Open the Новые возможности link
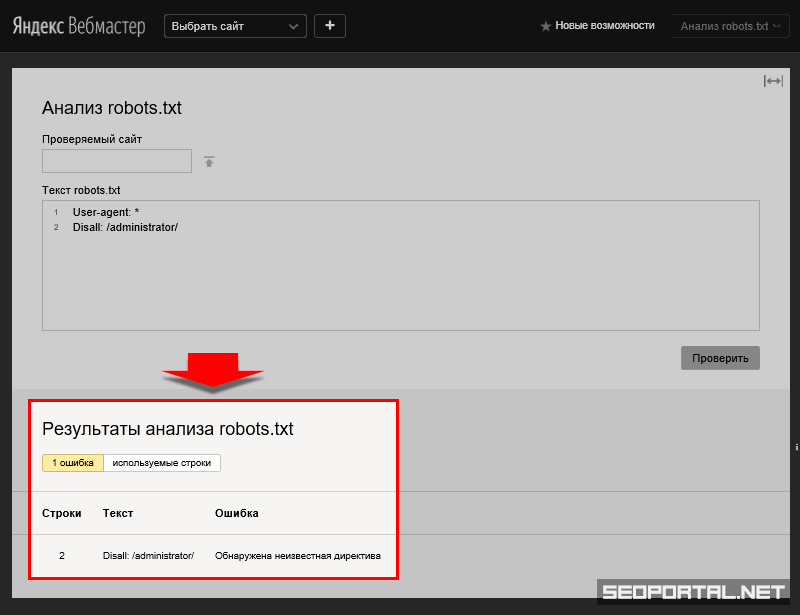Image resolution: width=800 pixels, height=615 pixels. click(605, 26)
